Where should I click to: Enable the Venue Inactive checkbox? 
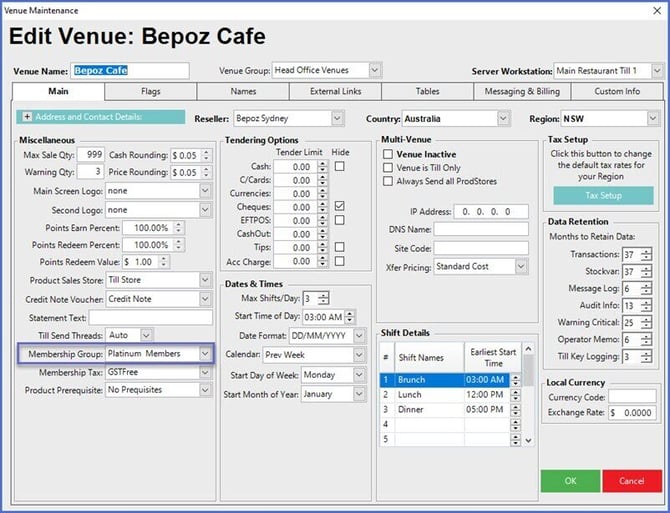point(389,155)
